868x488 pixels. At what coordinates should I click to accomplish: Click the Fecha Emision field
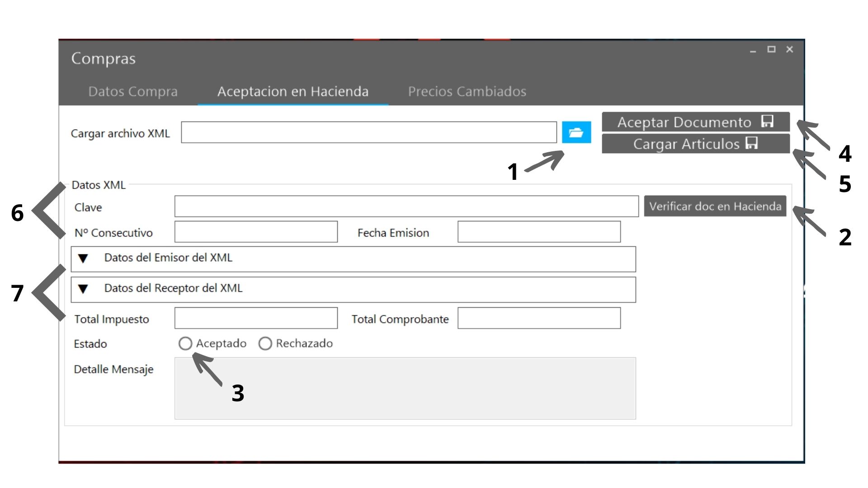pos(539,232)
